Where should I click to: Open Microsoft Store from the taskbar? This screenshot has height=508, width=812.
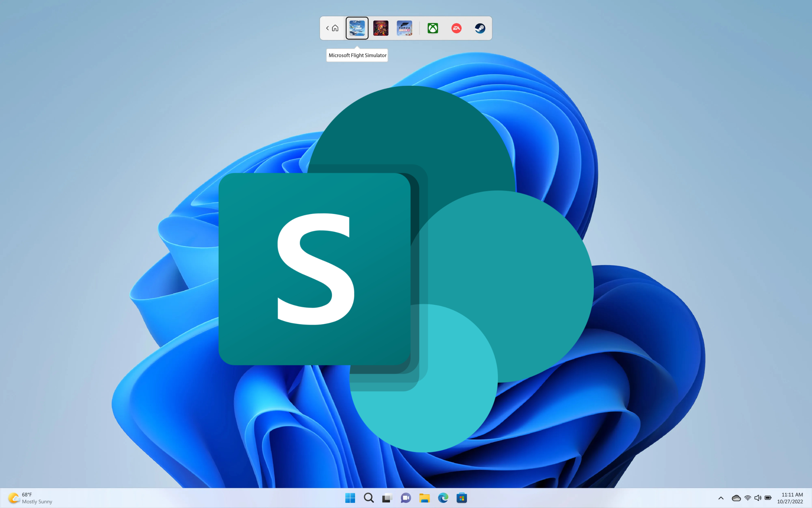click(462, 498)
